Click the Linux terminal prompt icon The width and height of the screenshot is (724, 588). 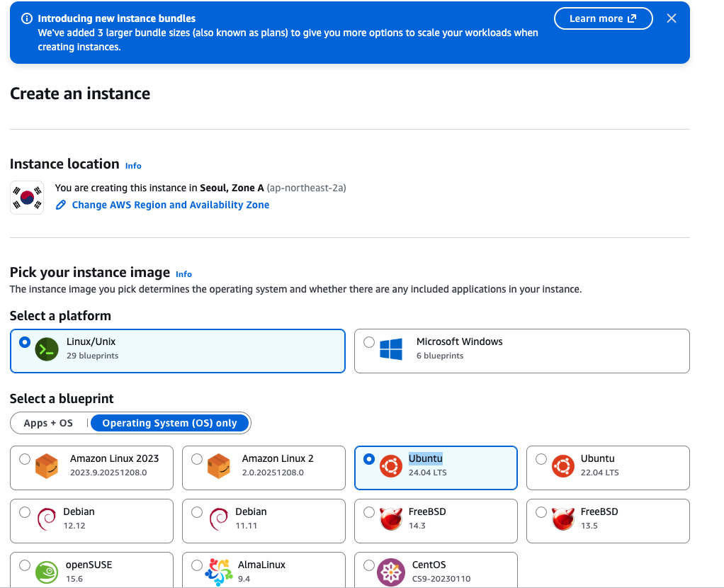[x=47, y=349]
